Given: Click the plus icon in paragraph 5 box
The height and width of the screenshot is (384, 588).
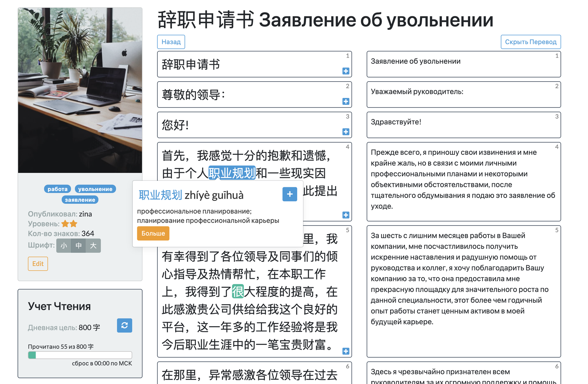Looking at the screenshot, I should pos(346,351).
